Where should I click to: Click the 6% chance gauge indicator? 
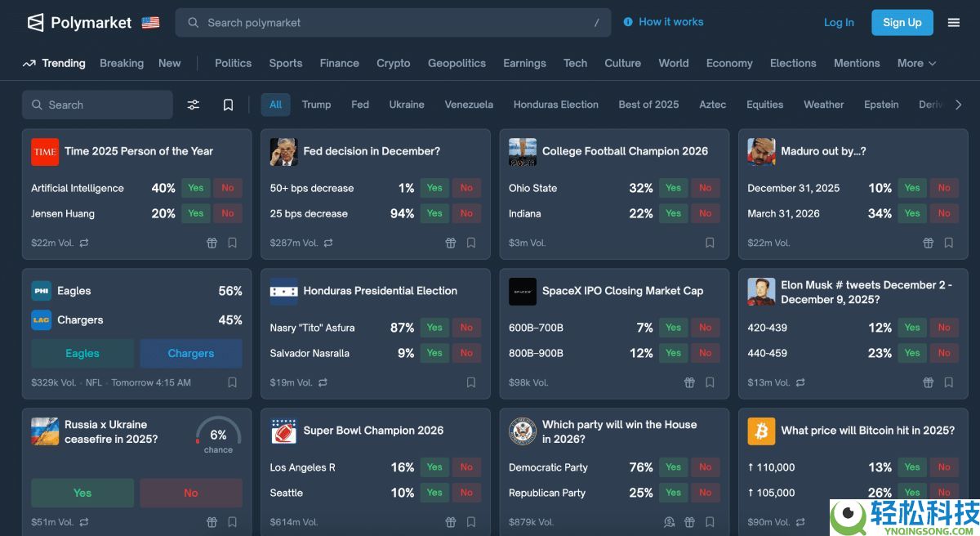[218, 435]
